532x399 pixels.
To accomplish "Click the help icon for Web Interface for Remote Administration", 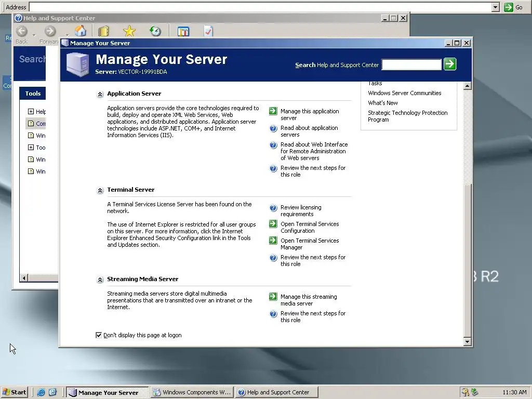I will (x=273, y=145).
